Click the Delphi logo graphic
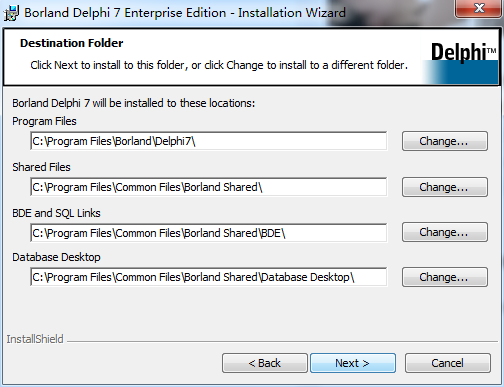Screen dimensions: 504x387 pyautogui.click(x=460, y=60)
